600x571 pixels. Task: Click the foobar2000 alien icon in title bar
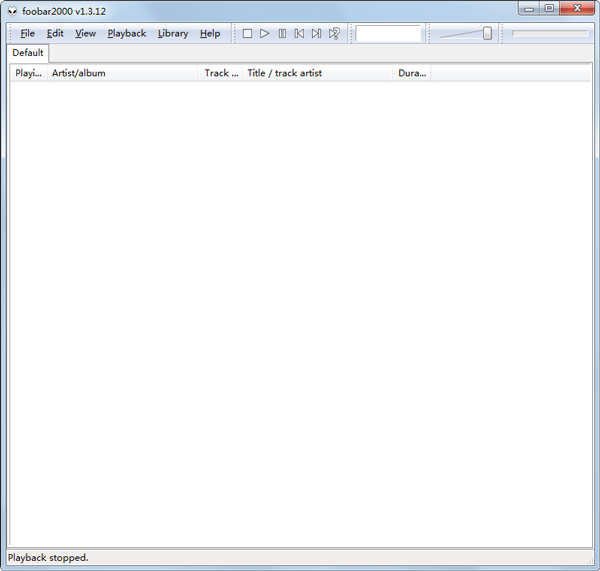[x=13, y=11]
